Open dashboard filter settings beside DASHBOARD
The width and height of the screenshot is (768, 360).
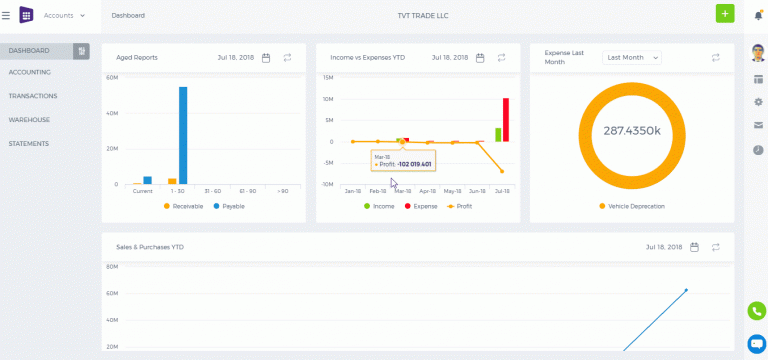81,51
